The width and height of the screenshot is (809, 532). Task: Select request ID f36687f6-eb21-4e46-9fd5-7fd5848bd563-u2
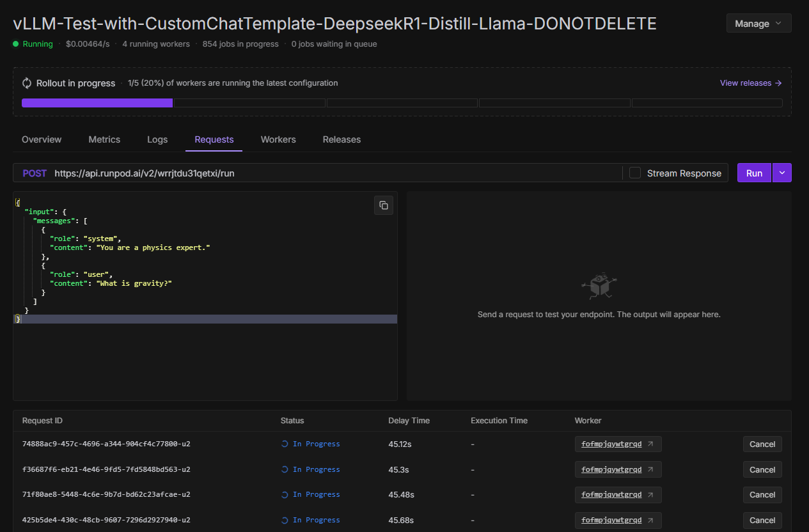coord(106,469)
